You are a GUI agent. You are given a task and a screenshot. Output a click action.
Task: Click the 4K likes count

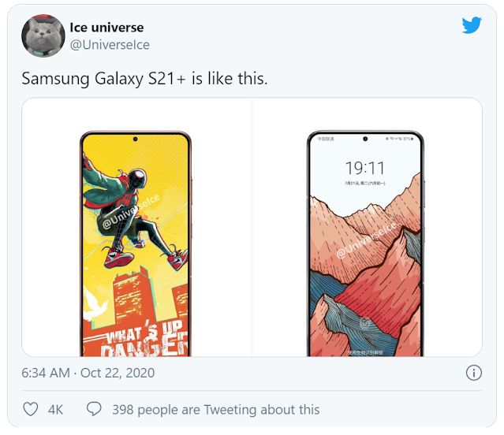(56, 410)
